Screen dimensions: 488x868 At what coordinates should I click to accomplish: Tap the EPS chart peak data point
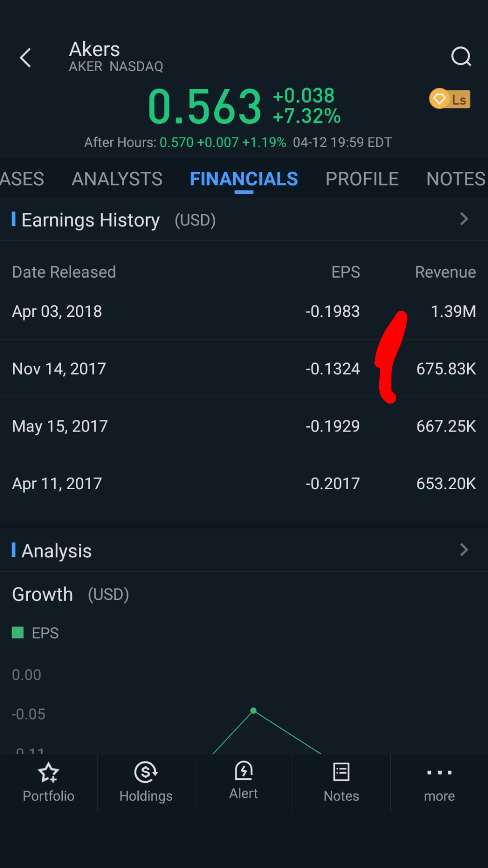click(253, 711)
